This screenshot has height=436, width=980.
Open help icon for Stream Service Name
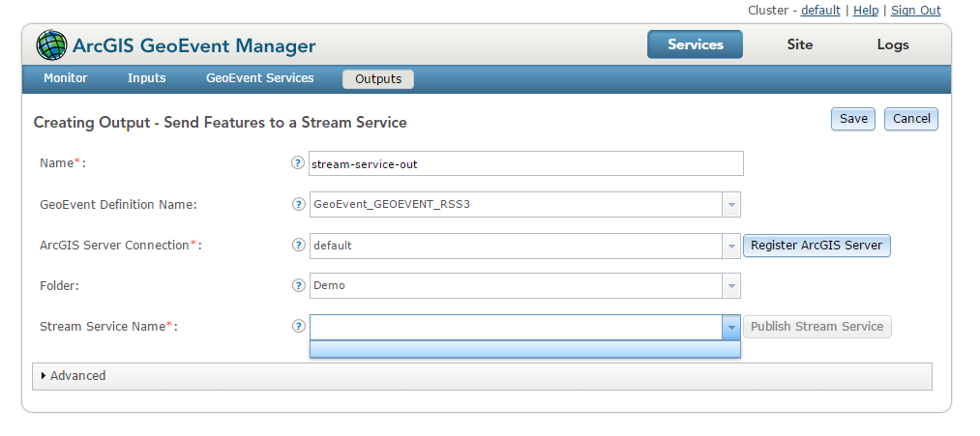pos(298,326)
